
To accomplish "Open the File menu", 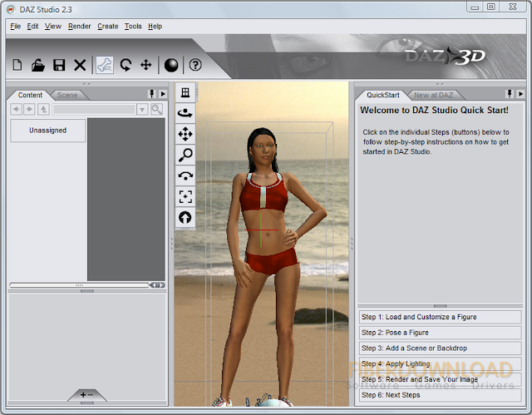I will click(15, 26).
